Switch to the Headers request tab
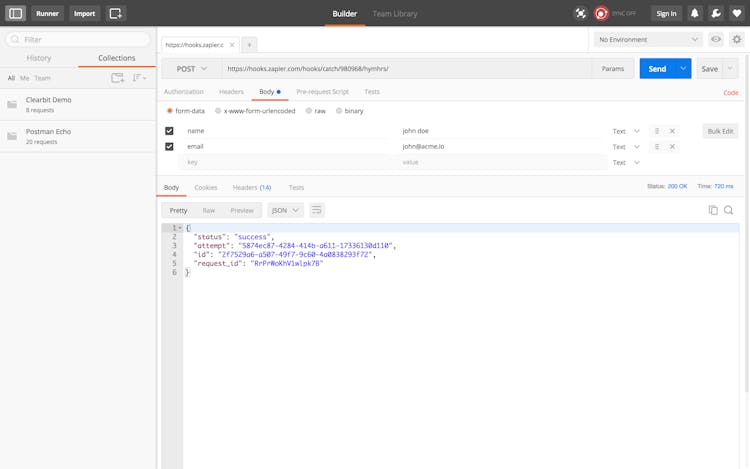The width and height of the screenshot is (750, 469). (231, 91)
